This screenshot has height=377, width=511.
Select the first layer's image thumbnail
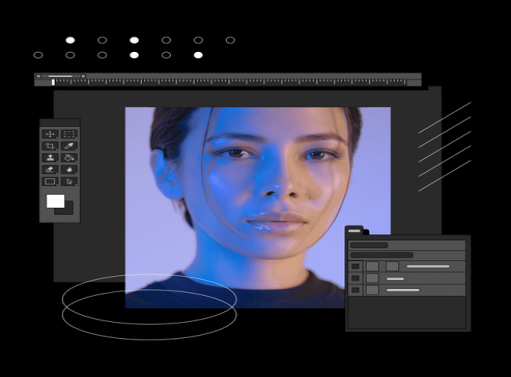(372, 266)
